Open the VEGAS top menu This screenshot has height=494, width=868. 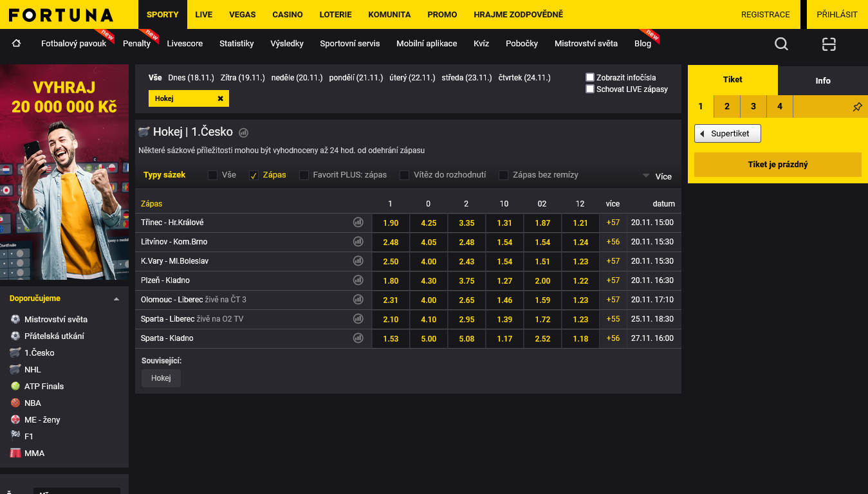tap(242, 14)
